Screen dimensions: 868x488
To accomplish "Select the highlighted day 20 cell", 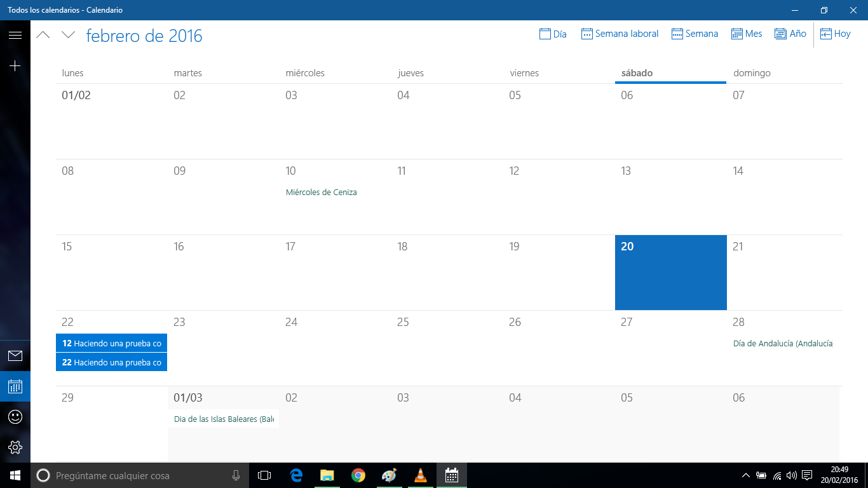I will click(x=670, y=273).
